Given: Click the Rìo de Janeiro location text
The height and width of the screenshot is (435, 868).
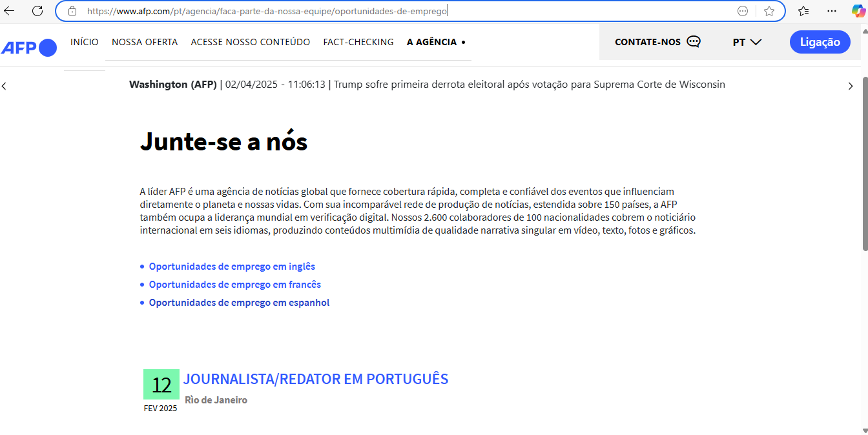Looking at the screenshot, I should (x=216, y=400).
